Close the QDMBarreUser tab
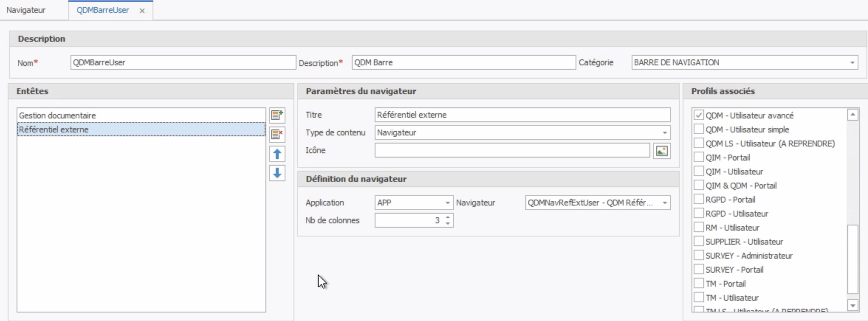The height and width of the screenshot is (321, 868). 142,11
